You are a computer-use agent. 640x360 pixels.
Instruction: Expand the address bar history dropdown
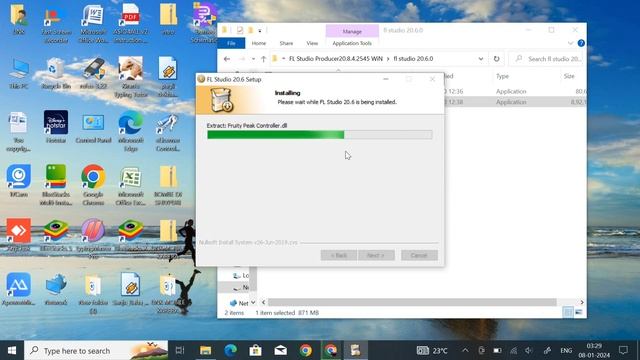tap(481, 59)
